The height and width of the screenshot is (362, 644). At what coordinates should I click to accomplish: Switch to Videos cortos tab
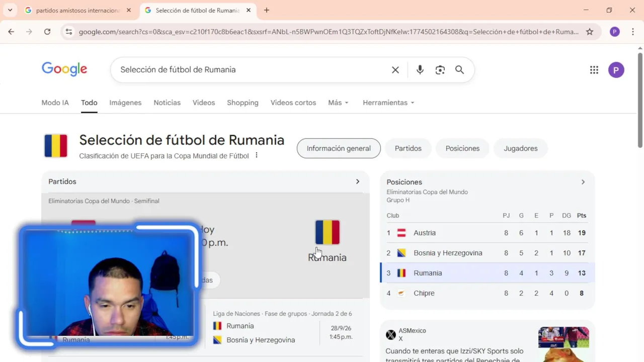293,103
